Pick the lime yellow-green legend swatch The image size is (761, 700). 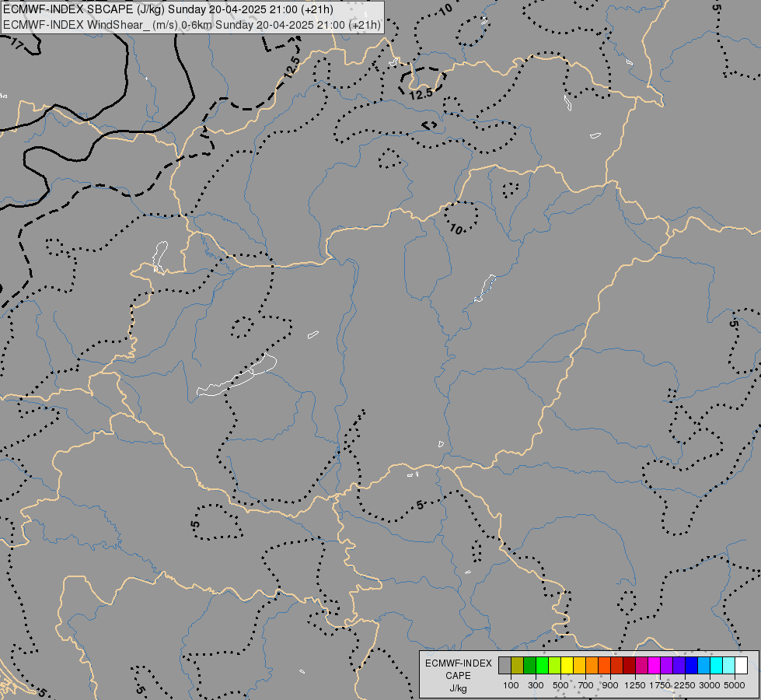tap(555, 665)
